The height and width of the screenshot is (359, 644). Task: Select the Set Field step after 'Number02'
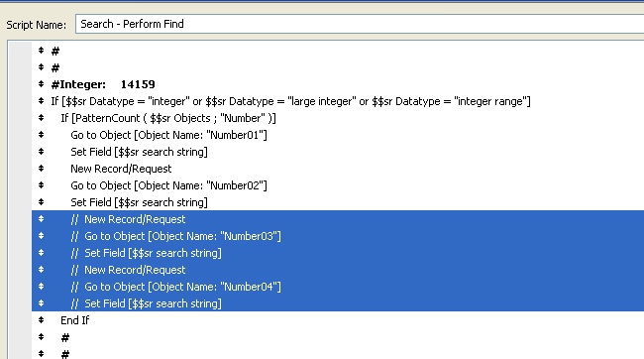(140, 202)
